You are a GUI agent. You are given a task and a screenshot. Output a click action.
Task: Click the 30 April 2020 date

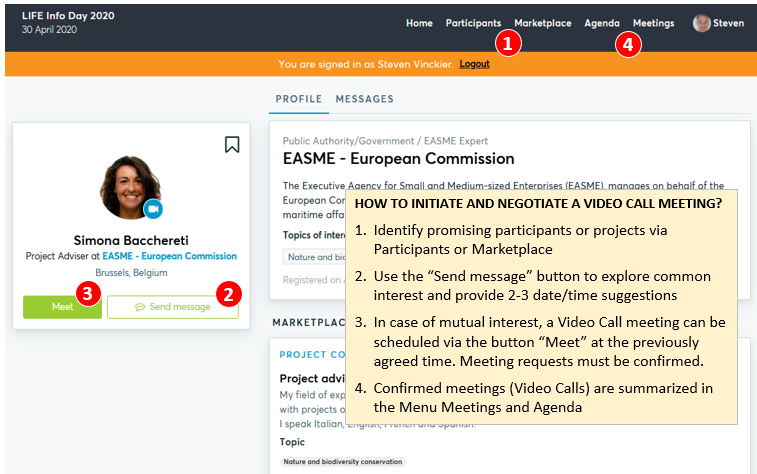(x=49, y=29)
